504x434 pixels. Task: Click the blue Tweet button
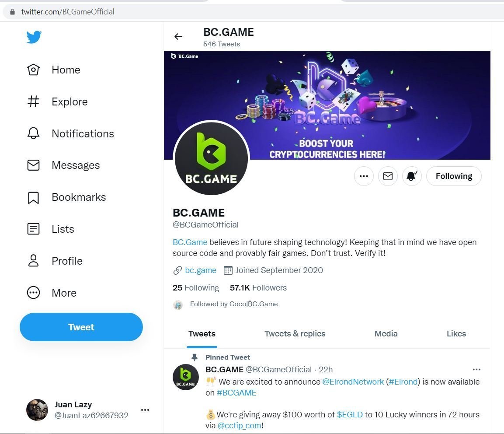(81, 327)
